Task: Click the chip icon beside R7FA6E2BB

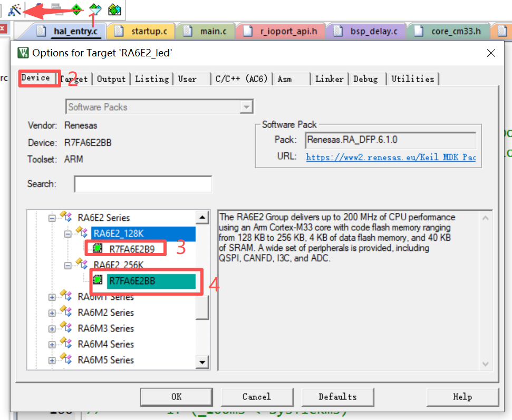Action: click(x=98, y=280)
